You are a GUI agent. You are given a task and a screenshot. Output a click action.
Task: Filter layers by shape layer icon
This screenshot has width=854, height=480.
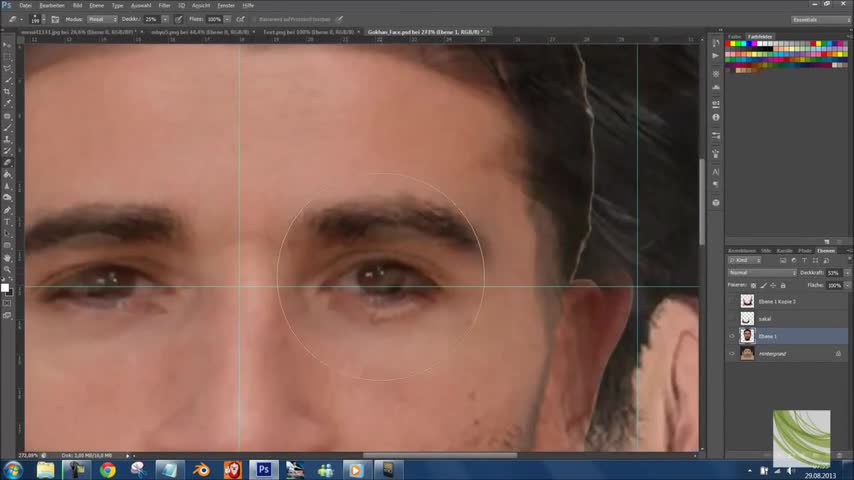(x=815, y=260)
